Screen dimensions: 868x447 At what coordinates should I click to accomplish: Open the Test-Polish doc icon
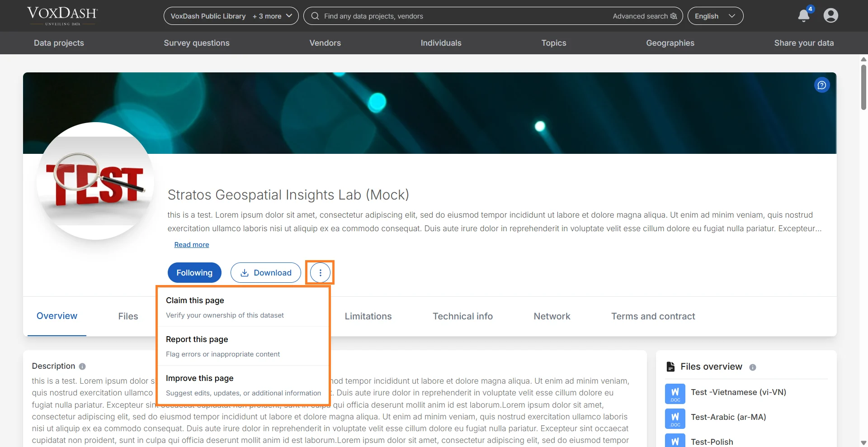click(x=675, y=441)
